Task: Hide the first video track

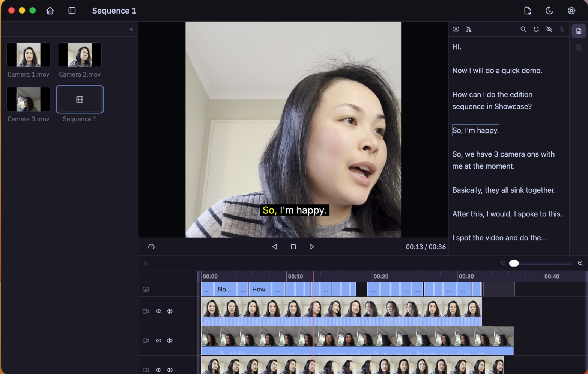Action: 159,311
